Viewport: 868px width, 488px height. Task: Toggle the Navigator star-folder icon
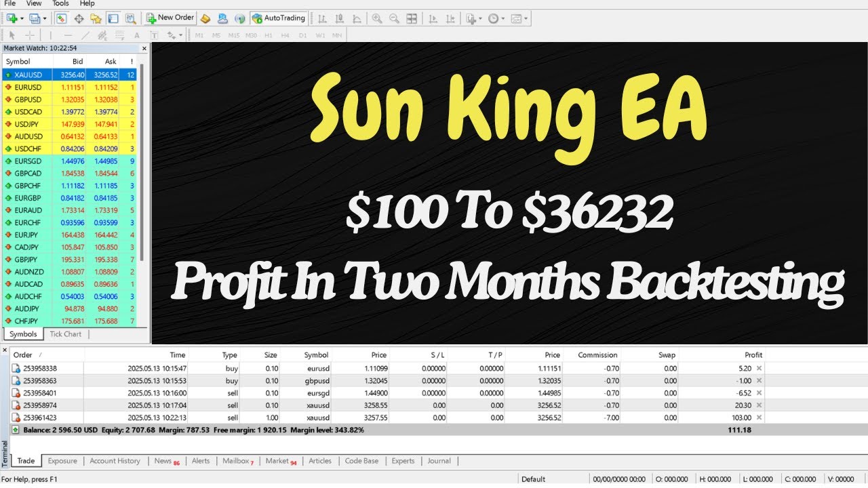[96, 18]
